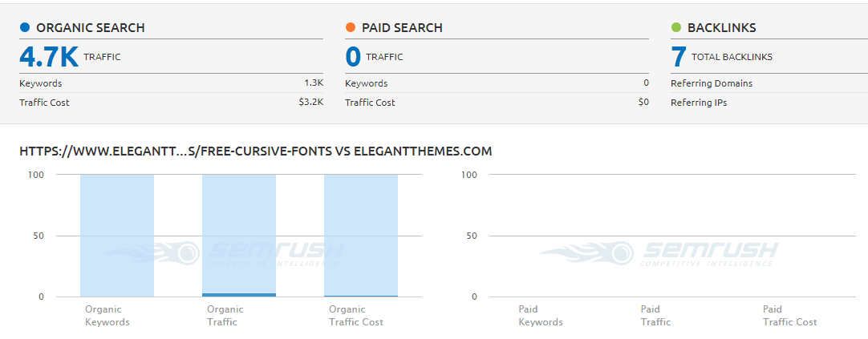Open the PAID SEARCH heading
Viewport: 868px width, 339px height.
click(402, 28)
